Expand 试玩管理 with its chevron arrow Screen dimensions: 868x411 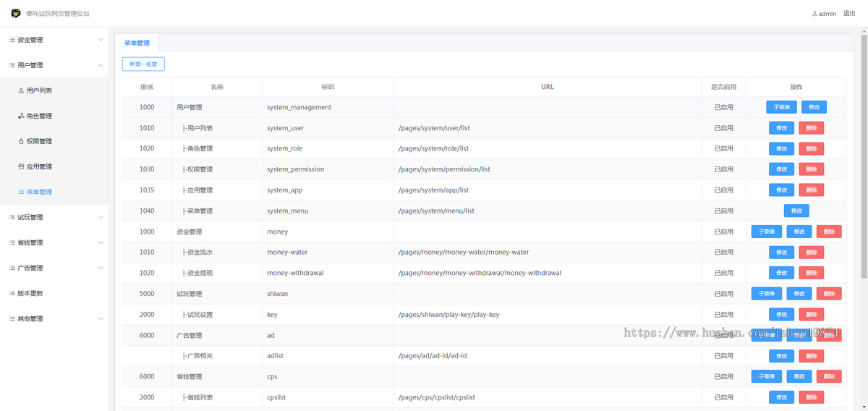(101, 217)
